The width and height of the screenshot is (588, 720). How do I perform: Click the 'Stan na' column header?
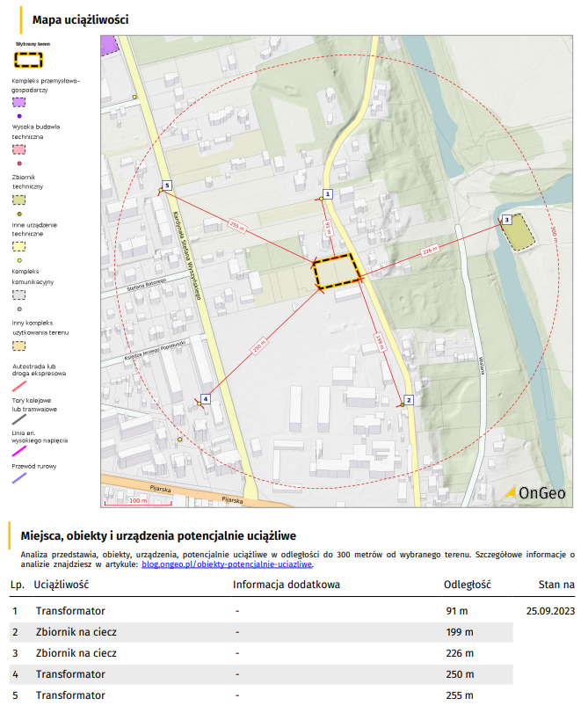coord(556,585)
